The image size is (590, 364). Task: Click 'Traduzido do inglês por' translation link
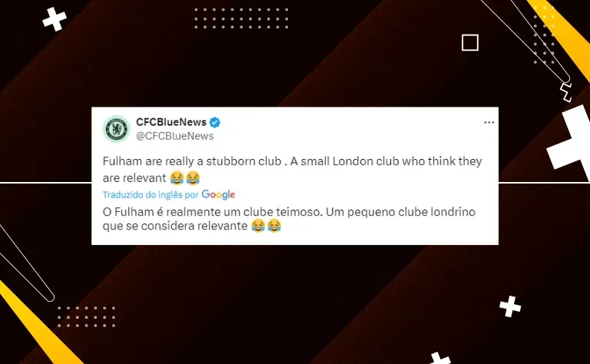(151, 195)
